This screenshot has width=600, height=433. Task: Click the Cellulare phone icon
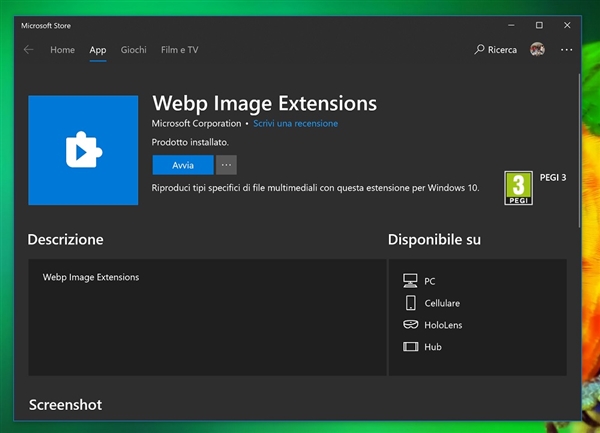click(x=411, y=303)
